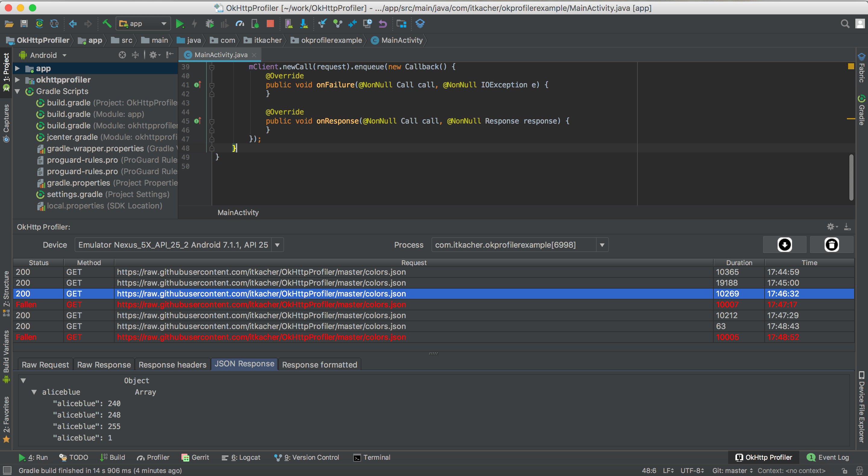This screenshot has width=868, height=476.
Task: Click the Make Project hammer icon
Action: (107, 23)
